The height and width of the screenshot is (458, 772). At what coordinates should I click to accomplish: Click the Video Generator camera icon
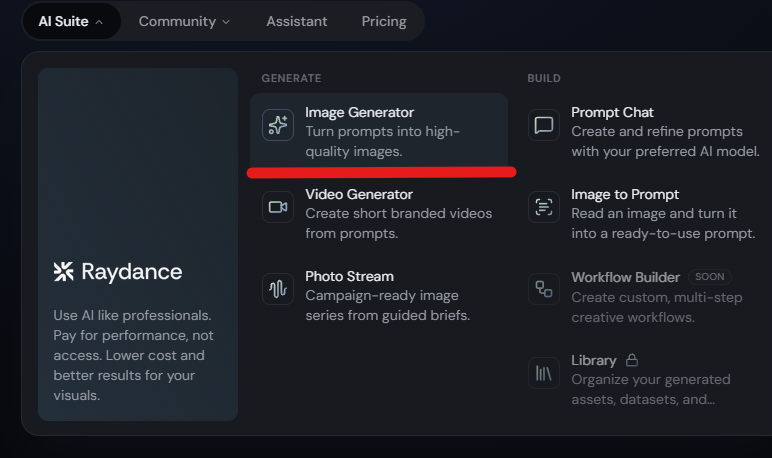pos(278,207)
